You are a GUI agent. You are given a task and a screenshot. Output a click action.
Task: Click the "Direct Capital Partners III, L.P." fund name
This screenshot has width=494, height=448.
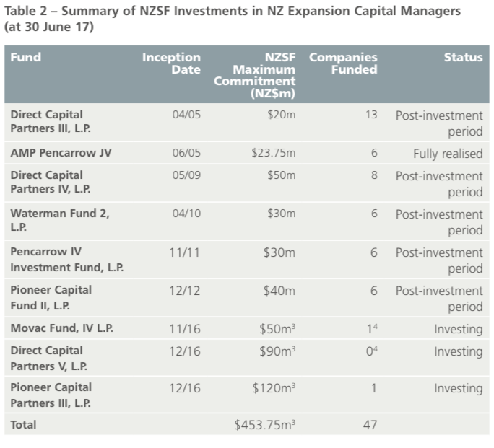click(x=48, y=123)
